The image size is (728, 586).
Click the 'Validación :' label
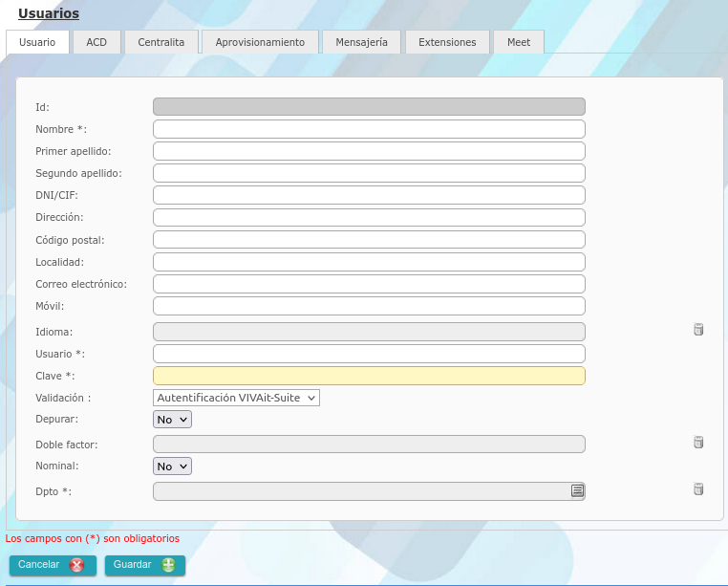(63, 398)
